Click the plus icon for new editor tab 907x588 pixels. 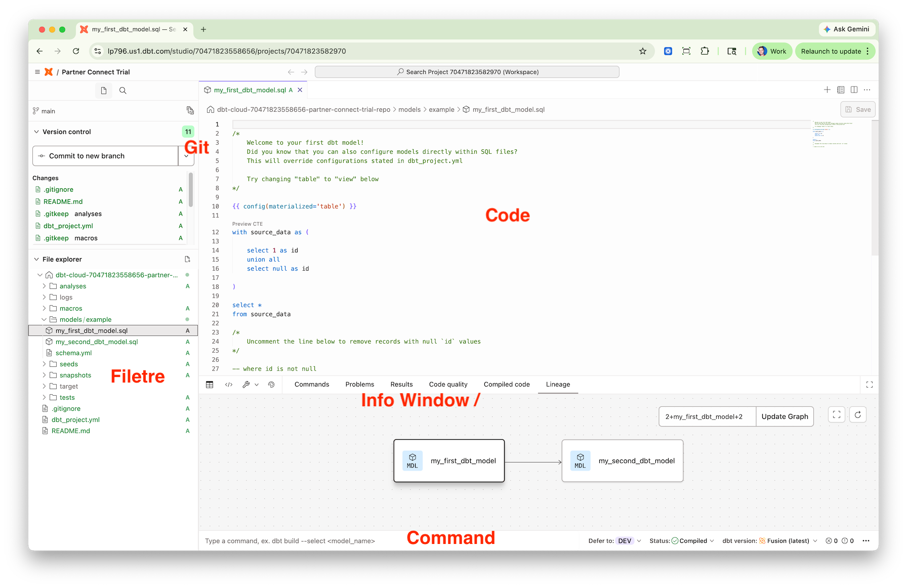coord(827,90)
